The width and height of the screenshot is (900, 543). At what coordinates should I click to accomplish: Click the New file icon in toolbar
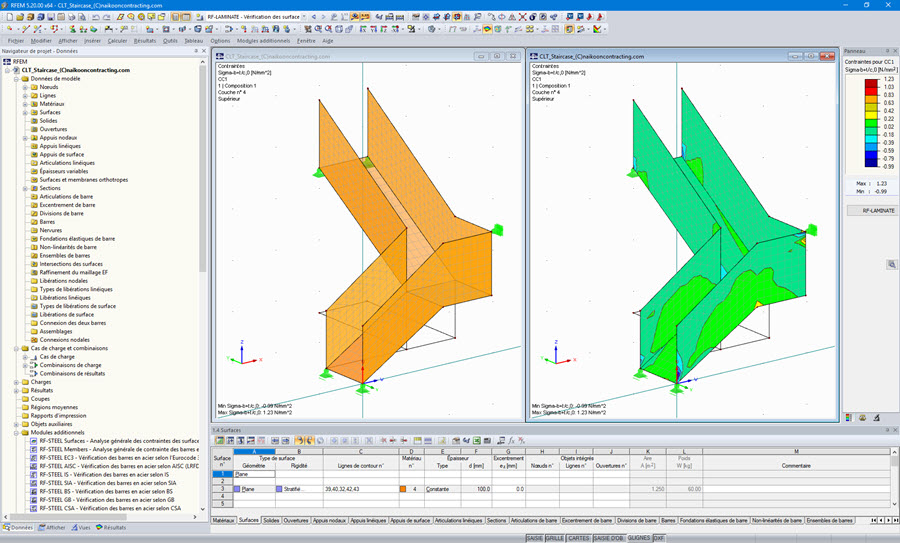pyautogui.click(x=10, y=17)
